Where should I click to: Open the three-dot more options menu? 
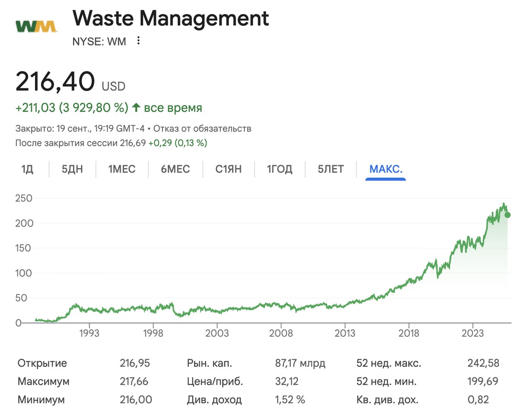pyautogui.click(x=138, y=41)
